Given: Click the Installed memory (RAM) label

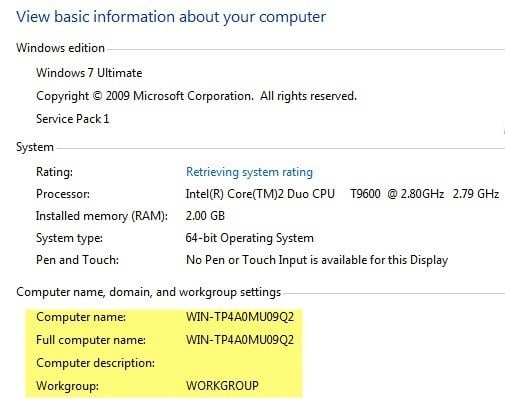Looking at the screenshot, I should click(x=102, y=216).
